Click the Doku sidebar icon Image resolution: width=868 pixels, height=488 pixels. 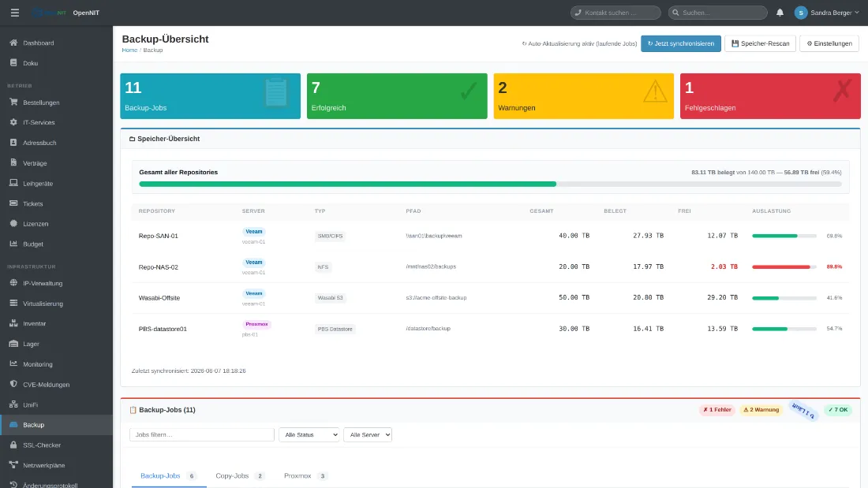[13, 63]
